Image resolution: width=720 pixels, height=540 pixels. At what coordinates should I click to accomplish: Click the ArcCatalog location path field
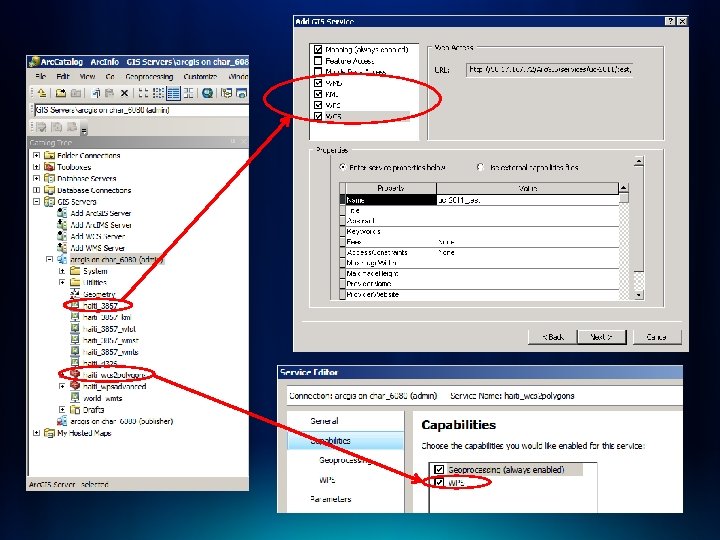(x=141, y=110)
